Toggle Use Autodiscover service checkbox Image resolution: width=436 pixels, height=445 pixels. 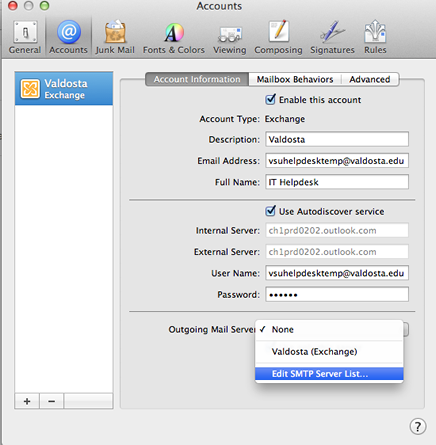(x=271, y=211)
